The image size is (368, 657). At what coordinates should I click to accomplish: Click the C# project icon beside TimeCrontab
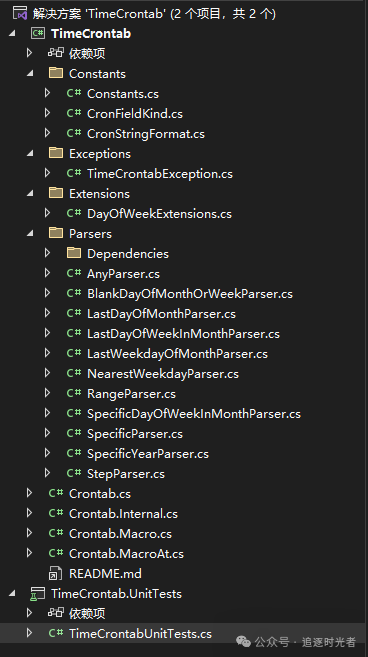tap(38, 34)
